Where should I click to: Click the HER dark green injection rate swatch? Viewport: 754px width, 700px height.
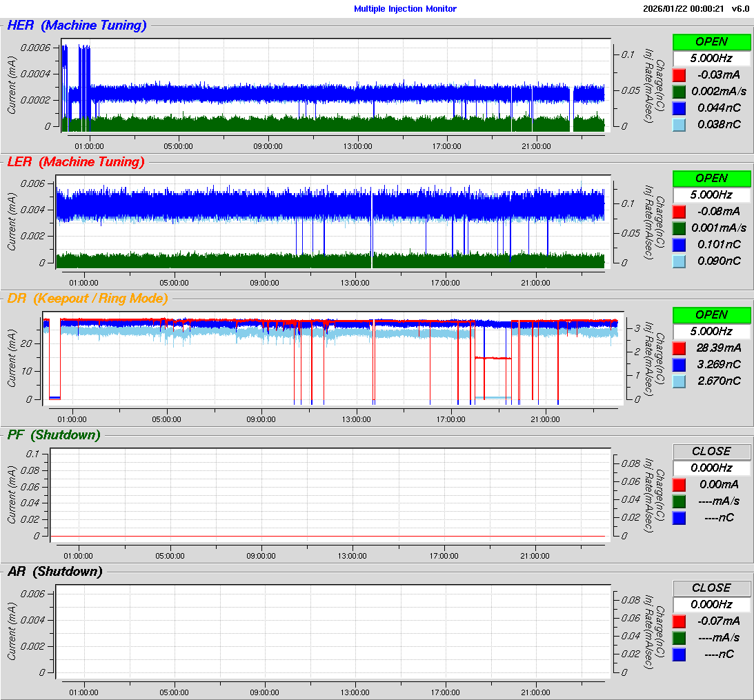(x=679, y=92)
